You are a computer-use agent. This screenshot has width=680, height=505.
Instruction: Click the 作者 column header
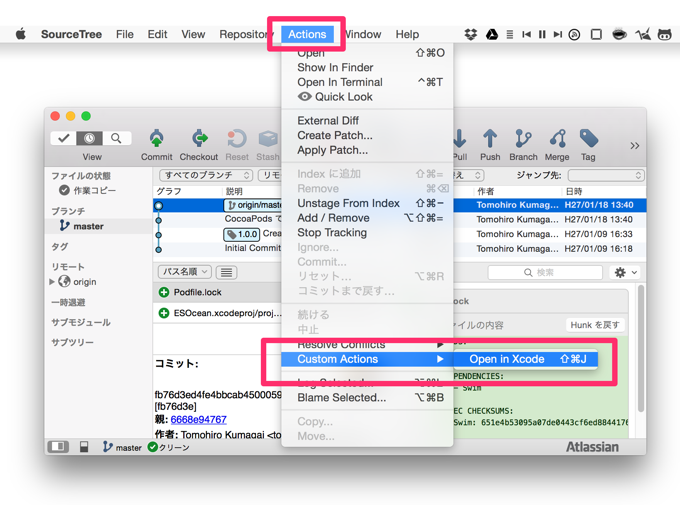pyautogui.click(x=486, y=191)
